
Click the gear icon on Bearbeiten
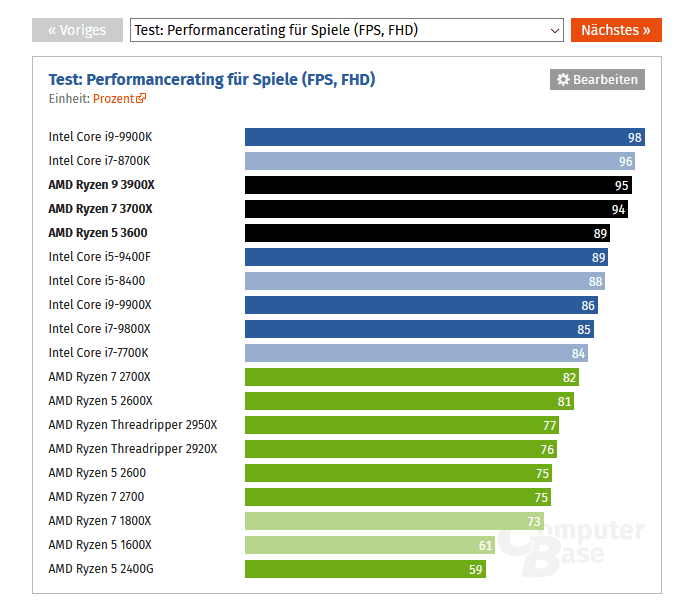pos(563,80)
